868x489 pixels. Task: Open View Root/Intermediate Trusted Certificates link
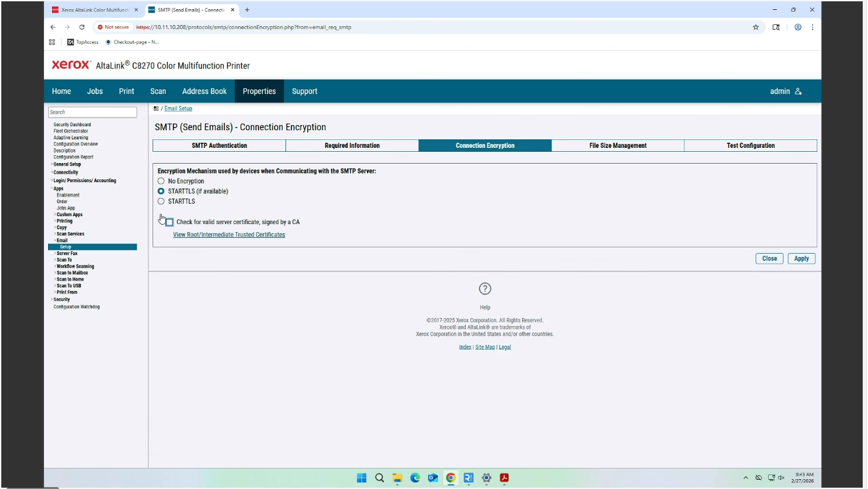pyautogui.click(x=229, y=234)
